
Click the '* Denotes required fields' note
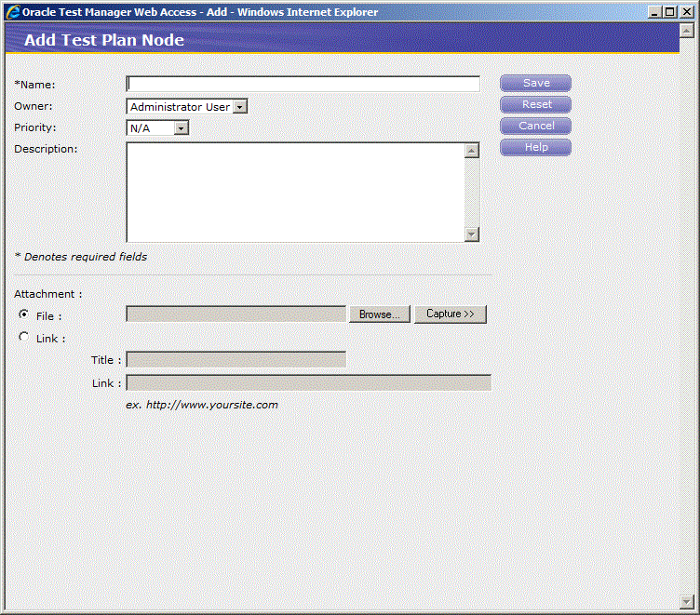(81, 257)
